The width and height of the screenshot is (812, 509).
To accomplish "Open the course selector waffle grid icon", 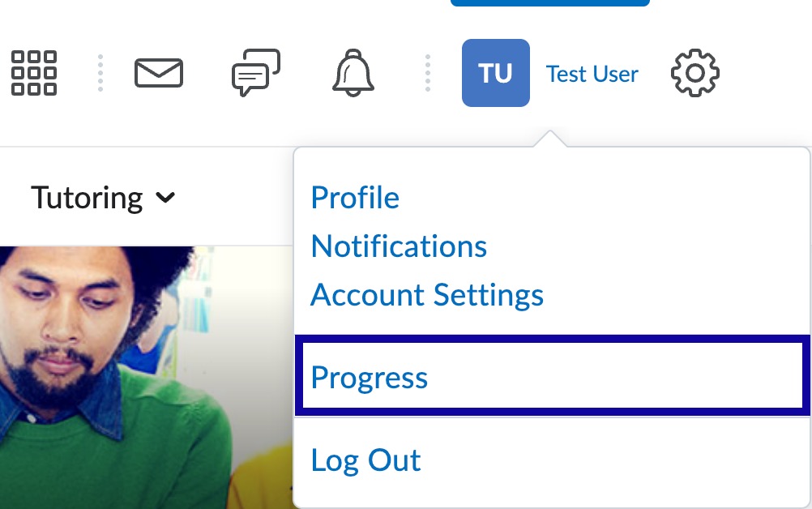I will point(34,73).
